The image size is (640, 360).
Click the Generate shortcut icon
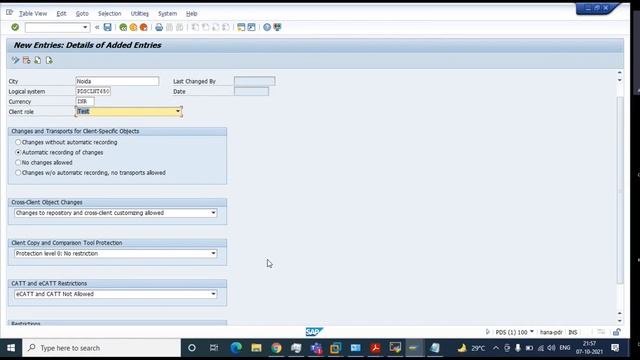pyautogui.click(x=251, y=27)
